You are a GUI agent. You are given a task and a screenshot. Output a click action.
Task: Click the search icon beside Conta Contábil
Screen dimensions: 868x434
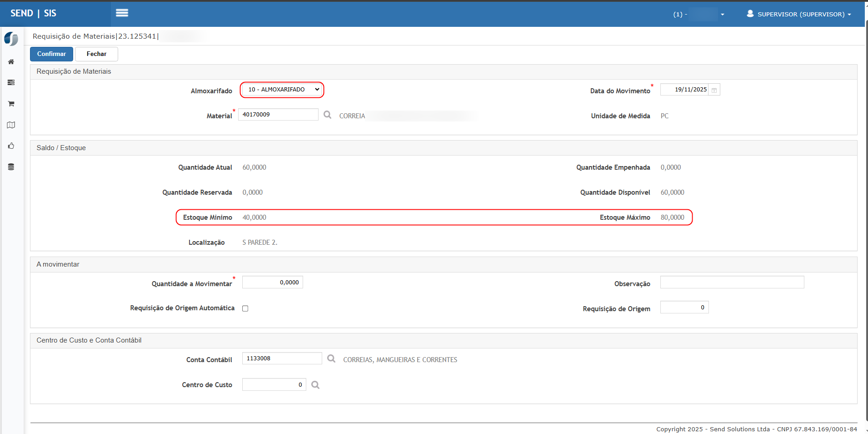pyautogui.click(x=331, y=359)
